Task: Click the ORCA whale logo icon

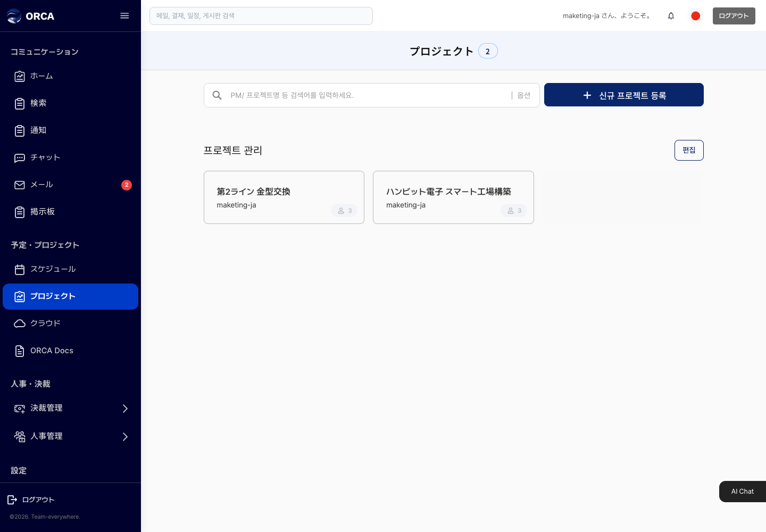Action: (x=14, y=16)
